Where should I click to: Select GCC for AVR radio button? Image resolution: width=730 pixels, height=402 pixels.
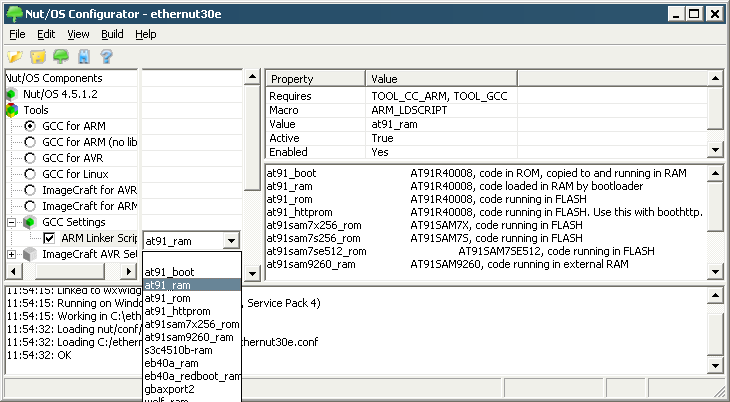30,158
